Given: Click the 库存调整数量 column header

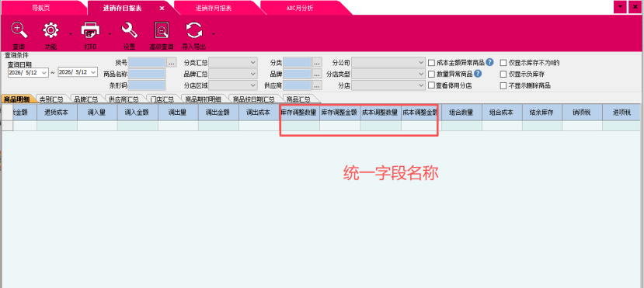Looking at the screenshot, I should 299,113.
